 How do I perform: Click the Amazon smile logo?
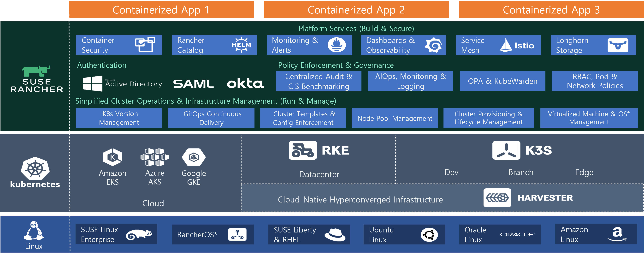[617, 235]
